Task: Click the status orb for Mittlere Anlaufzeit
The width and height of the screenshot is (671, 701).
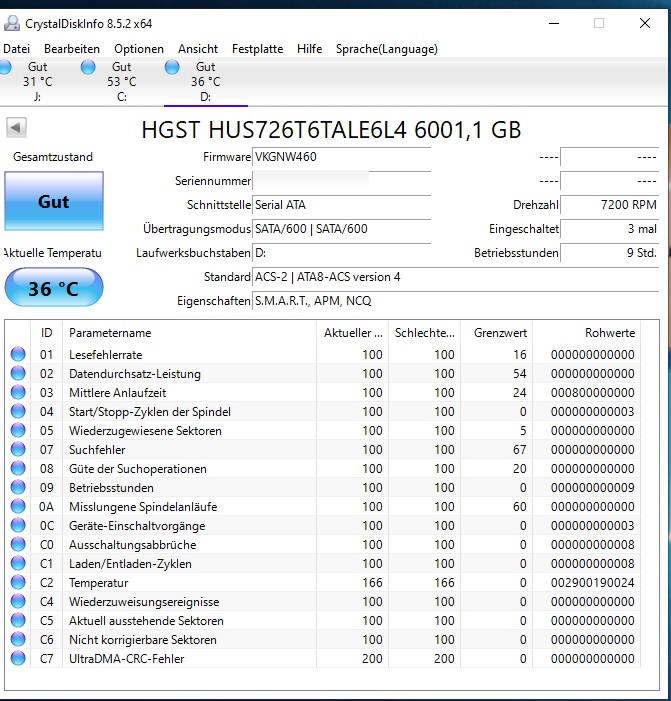Action: coord(18,392)
